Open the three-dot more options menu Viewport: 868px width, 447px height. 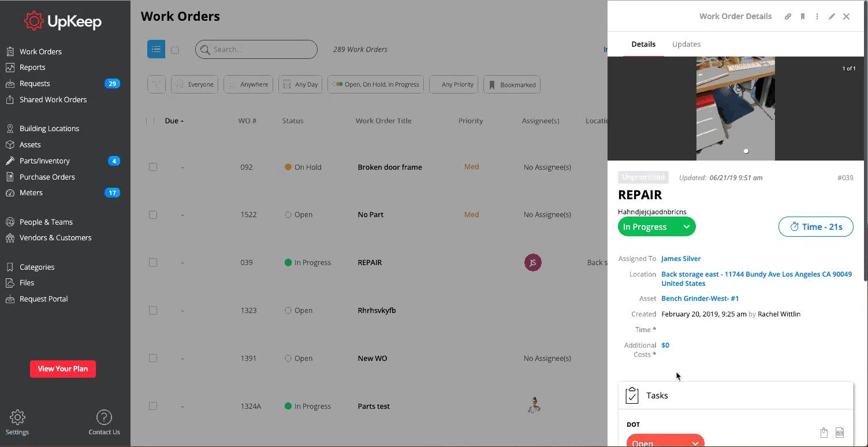(817, 17)
